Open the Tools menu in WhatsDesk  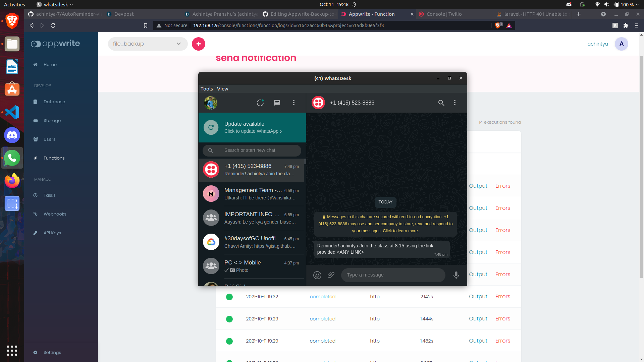pos(207,89)
